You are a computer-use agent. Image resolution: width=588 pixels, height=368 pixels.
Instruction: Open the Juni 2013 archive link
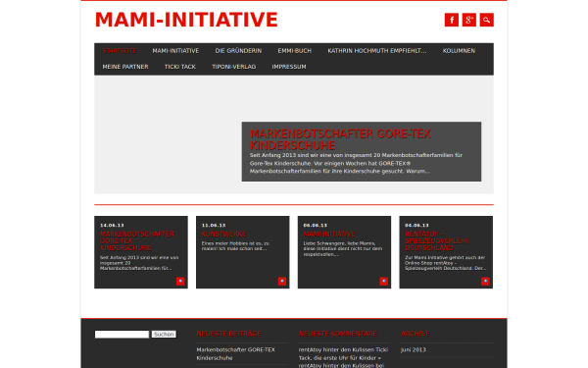pos(414,349)
